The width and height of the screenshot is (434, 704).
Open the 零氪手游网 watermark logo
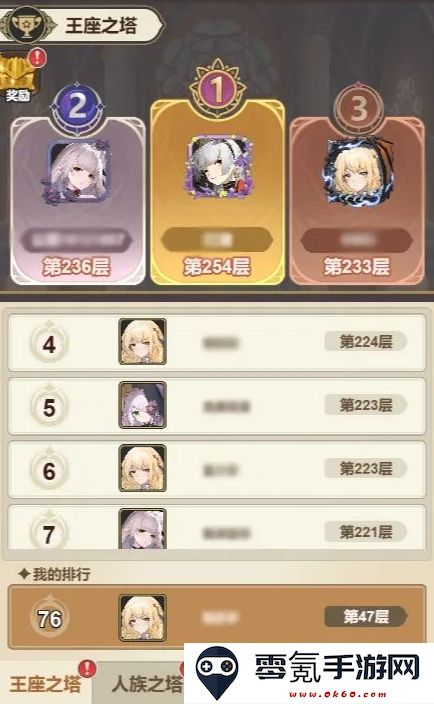(308, 673)
